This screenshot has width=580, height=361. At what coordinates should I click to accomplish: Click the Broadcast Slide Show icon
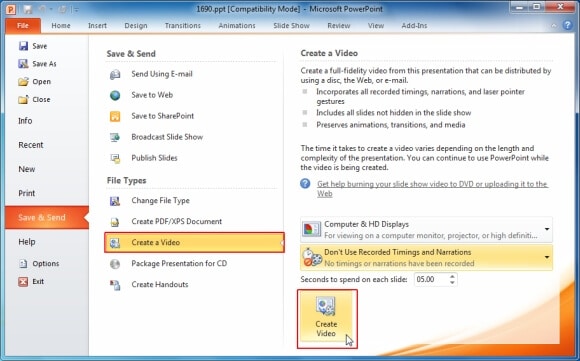tap(115, 137)
